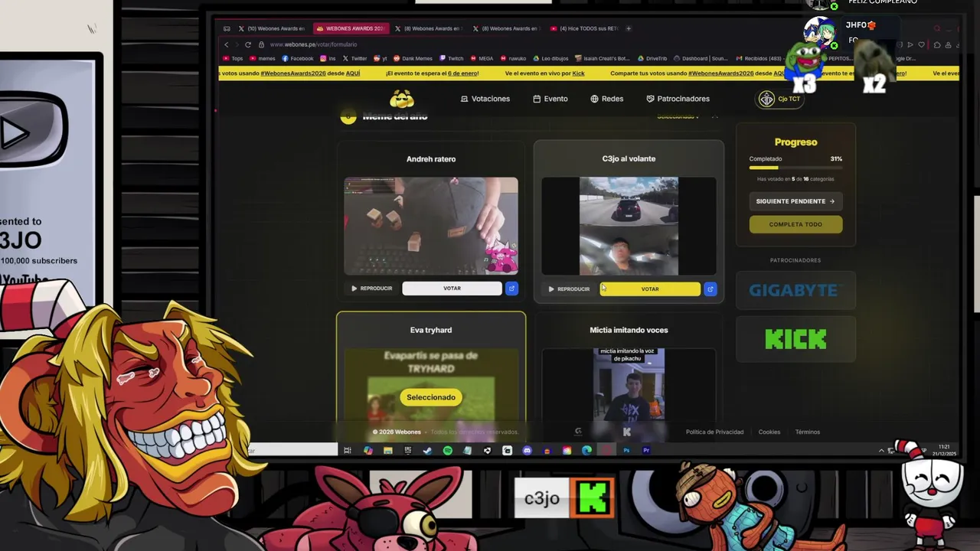Reload the page with the refresh icon
This screenshot has width=980, height=551.
coord(248,44)
